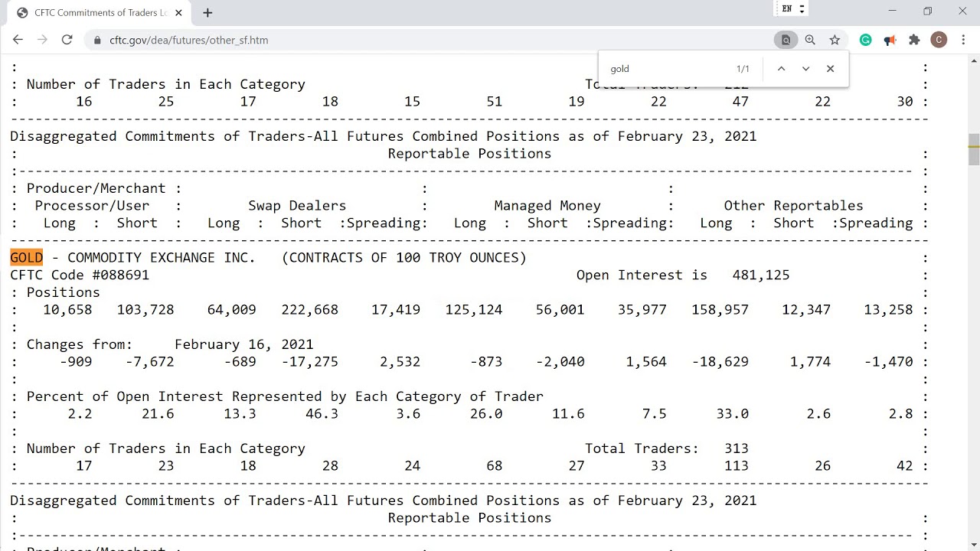This screenshot has width=980, height=551.
Task: Click the position value 17,419
Action: [396, 309]
